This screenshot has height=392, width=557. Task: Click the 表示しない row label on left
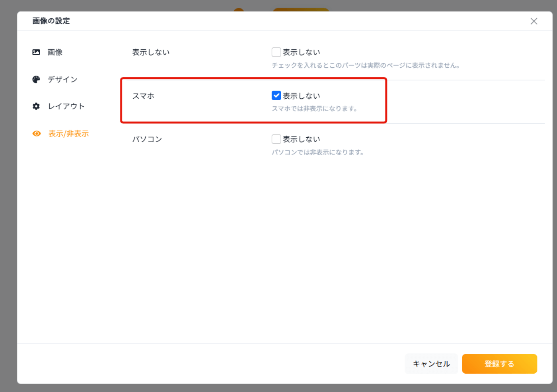pos(151,52)
